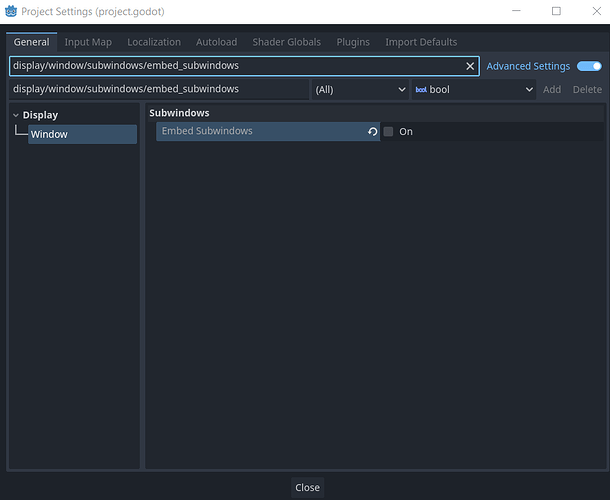Switch to the General tab
Image resolution: width=610 pixels, height=500 pixels.
32,42
